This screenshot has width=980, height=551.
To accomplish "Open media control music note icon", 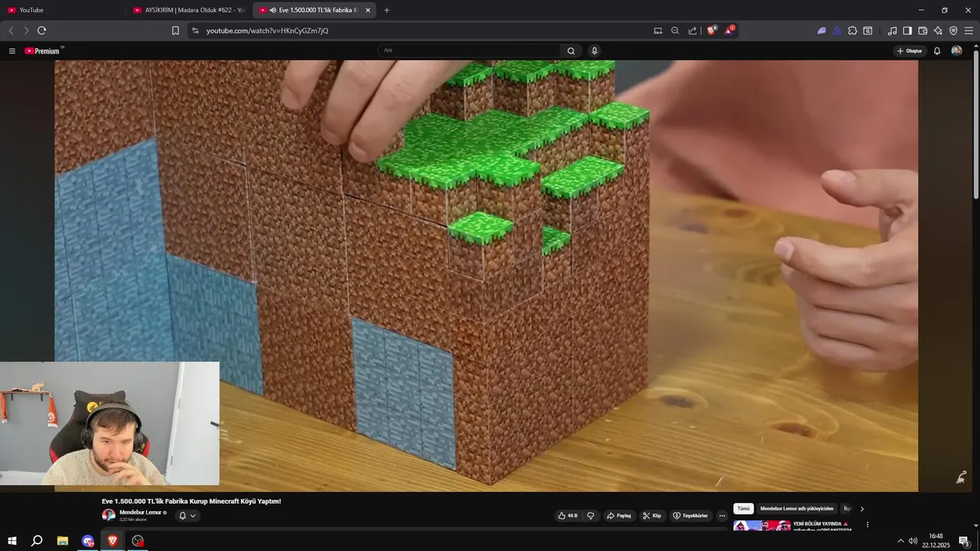I will [892, 31].
